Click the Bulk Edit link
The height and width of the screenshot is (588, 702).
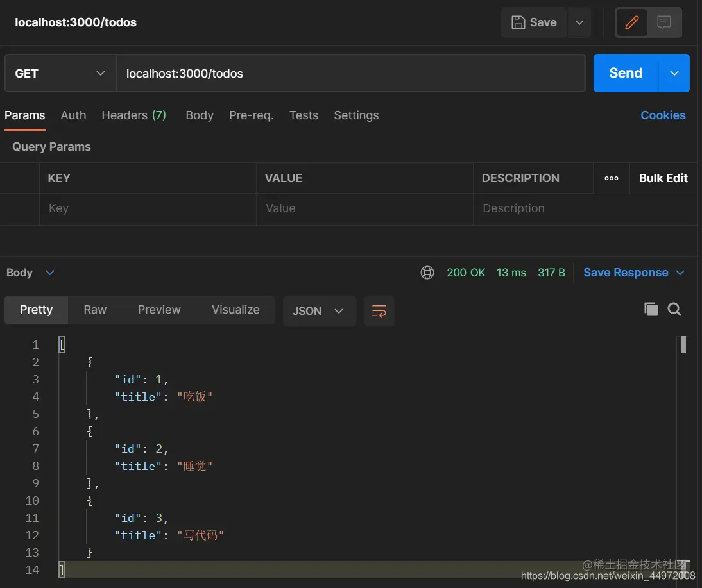pyautogui.click(x=663, y=178)
